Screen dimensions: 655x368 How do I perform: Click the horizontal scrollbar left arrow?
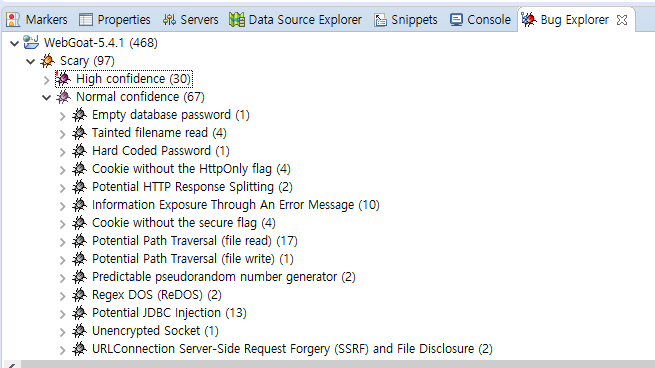pyautogui.click(x=10, y=365)
